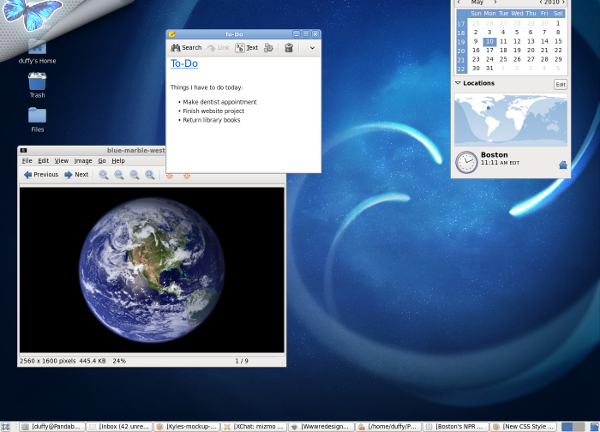Click the Link button in To-Do toolbar
Image resolution: width=600 pixels, height=432 pixels.
click(x=218, y=48)
